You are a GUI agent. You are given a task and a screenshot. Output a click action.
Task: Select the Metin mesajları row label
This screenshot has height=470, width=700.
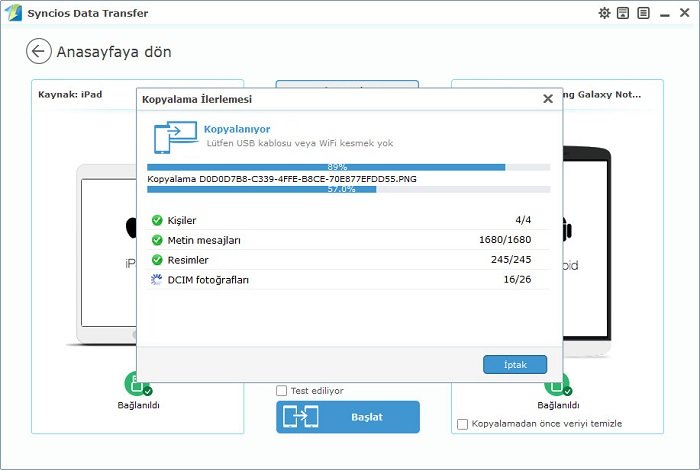pos(204,240)
